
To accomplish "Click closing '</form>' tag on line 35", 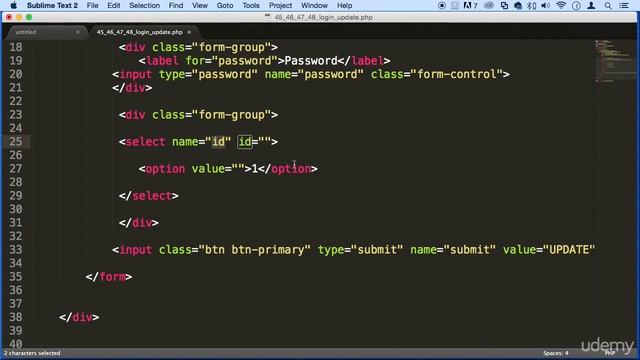I will (x=109, y=276).
